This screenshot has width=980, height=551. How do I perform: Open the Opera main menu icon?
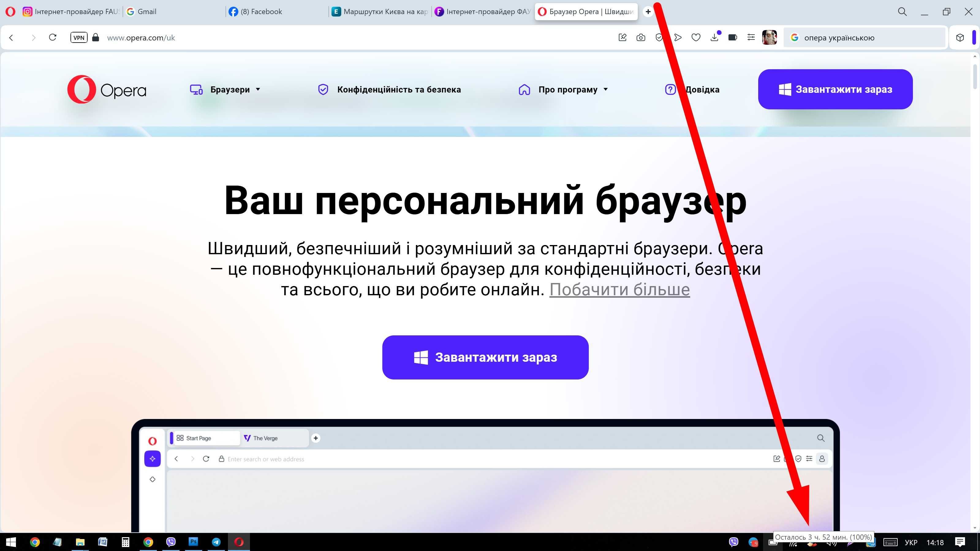point(10,11)
